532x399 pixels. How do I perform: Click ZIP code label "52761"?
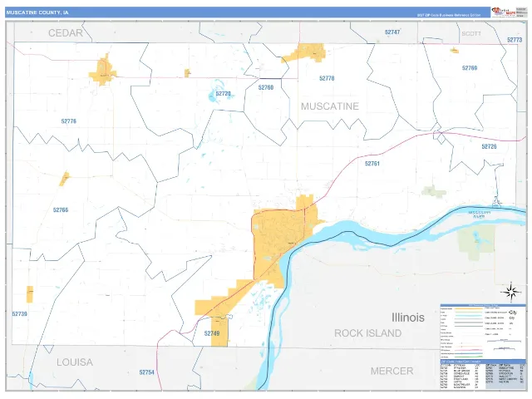tap(372, 164)
